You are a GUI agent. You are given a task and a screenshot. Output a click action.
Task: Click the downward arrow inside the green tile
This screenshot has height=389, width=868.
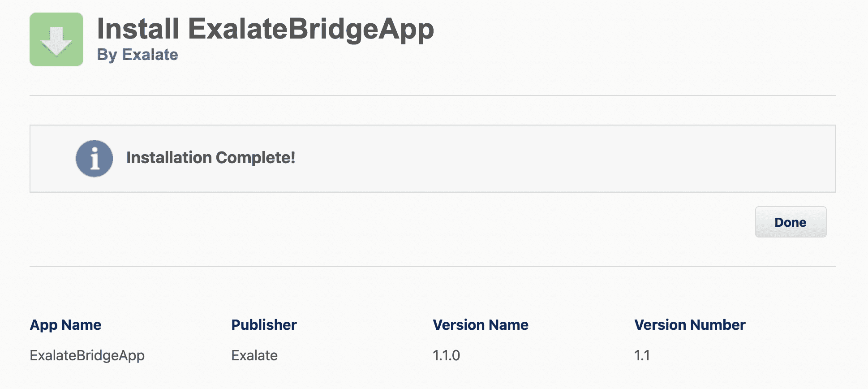pos(56,40)
